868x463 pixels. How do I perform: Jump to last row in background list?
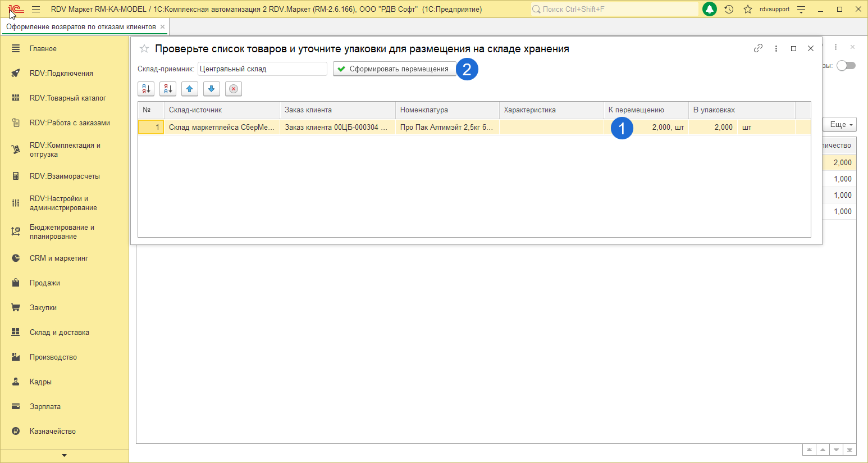[849, 450]
